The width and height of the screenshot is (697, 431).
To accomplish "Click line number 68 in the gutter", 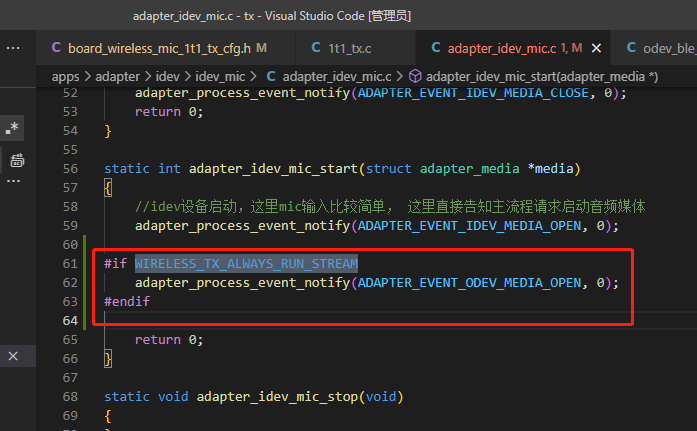I will 70,397.
